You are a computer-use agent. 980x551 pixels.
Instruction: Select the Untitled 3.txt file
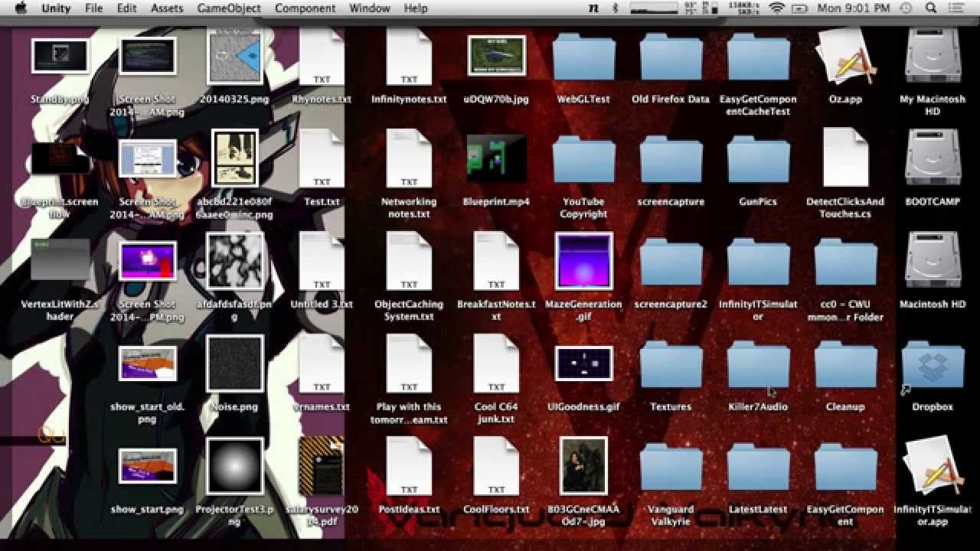coord(322,262)
